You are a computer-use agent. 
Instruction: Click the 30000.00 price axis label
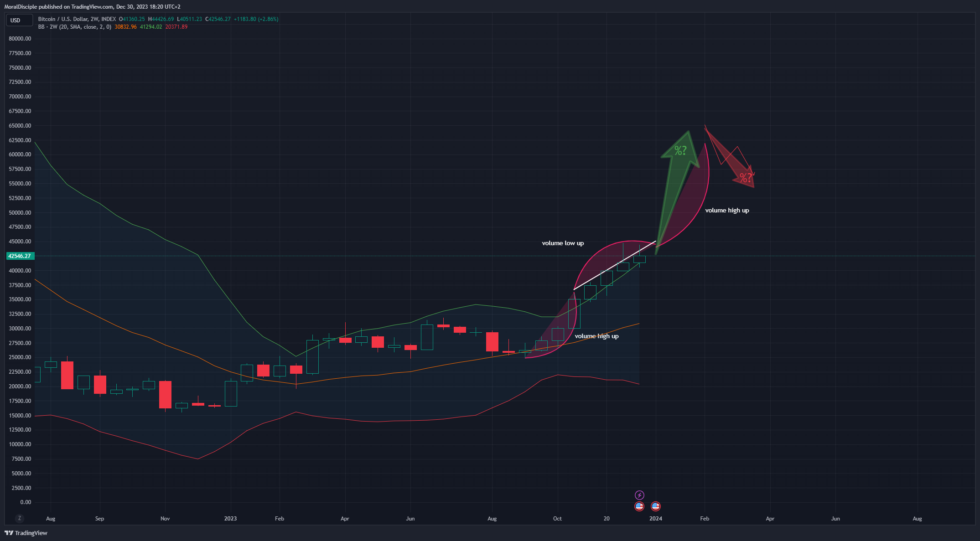[20, 329]
